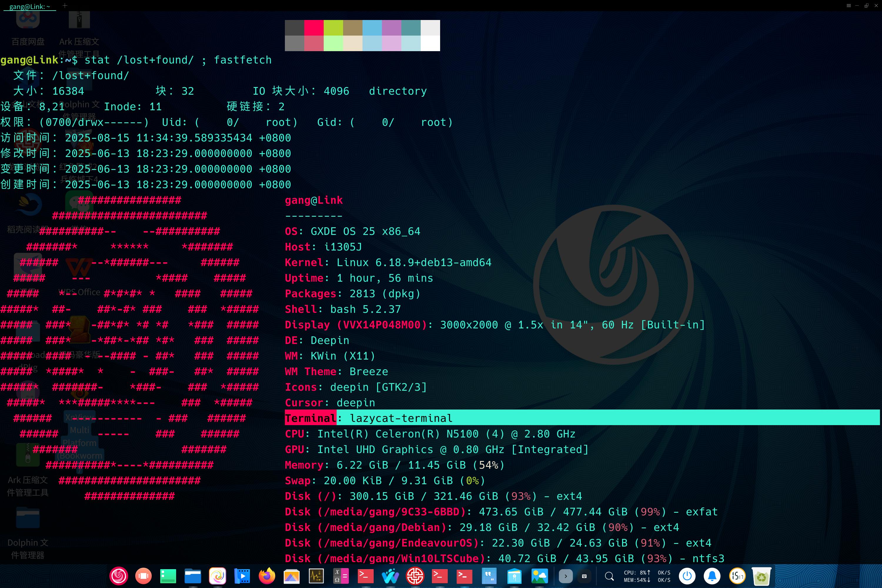The width and height of the screenshot is (882, 588).
Task: Select the gang@Link terminal tab
Action: click(x=30, y=6)
